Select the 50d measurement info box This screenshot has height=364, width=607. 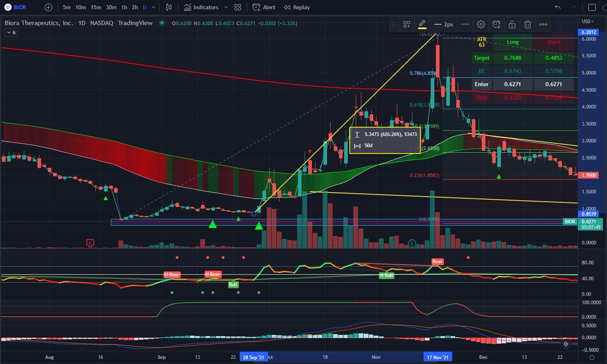coord(385,140)
